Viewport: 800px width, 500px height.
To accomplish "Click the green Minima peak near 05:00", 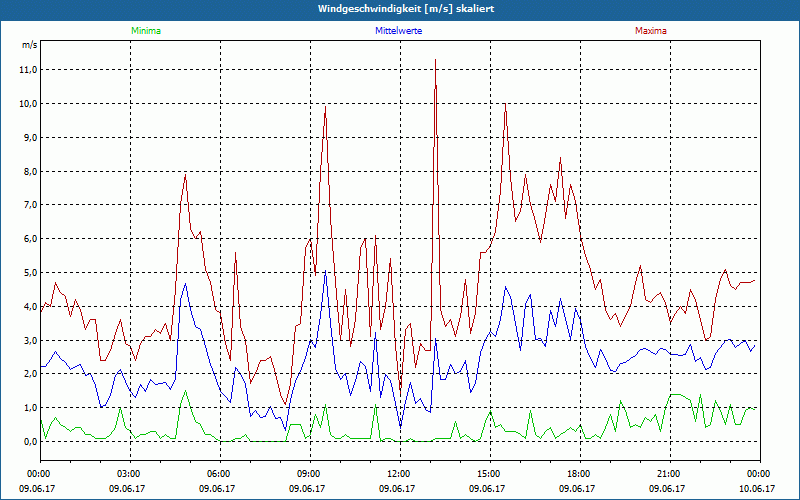I will click(x=185, y=391).
